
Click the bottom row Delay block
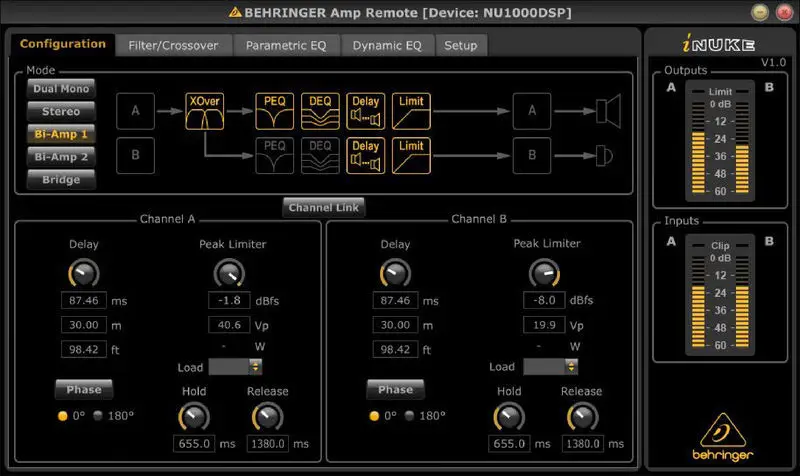(x=366, y=157)
